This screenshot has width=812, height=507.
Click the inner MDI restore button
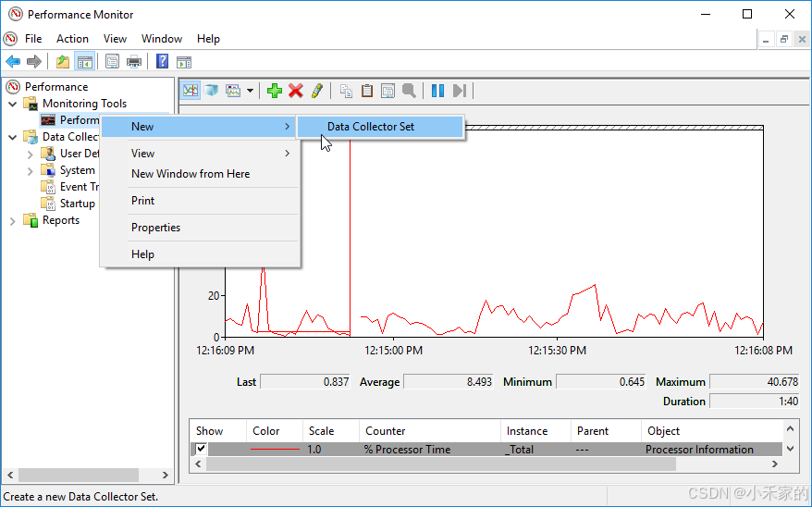(784, 39)
